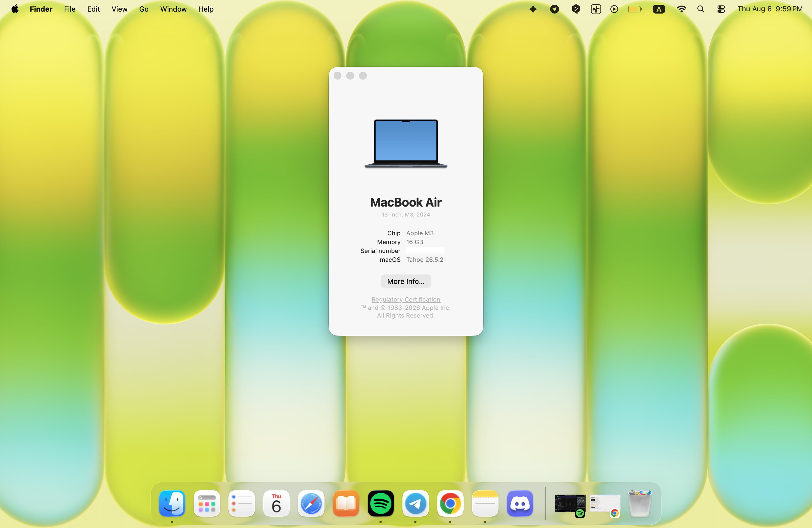Click the four-point sparkle menu bar icon

tap(533, 9)
